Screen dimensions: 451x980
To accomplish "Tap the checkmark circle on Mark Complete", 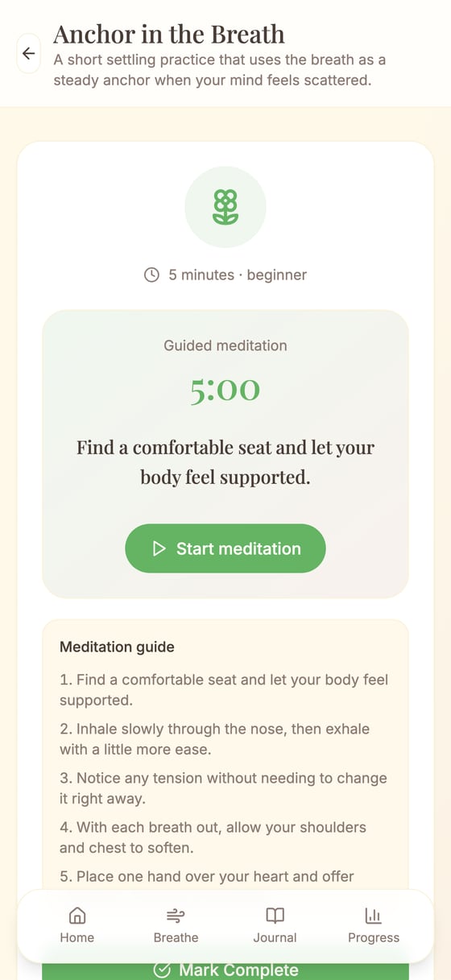I will pos(162,970).
